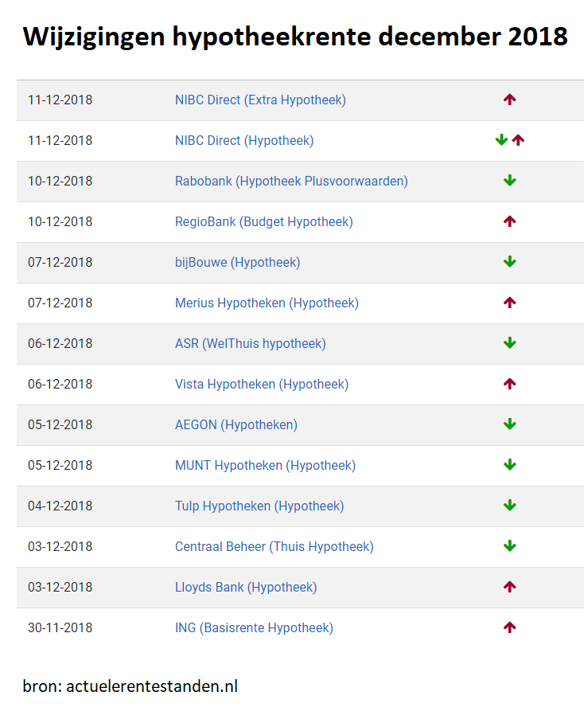
Task: Click date 06-12-2018 in ASR row
Action: pyautogui.click(x=60, y=343)
